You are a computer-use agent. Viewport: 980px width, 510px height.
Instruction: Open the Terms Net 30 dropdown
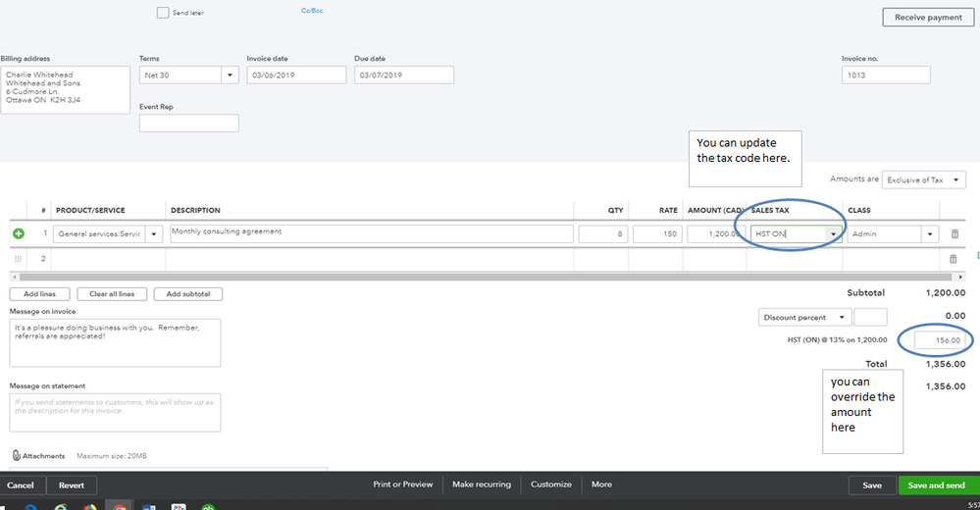[x=230, y=75]
